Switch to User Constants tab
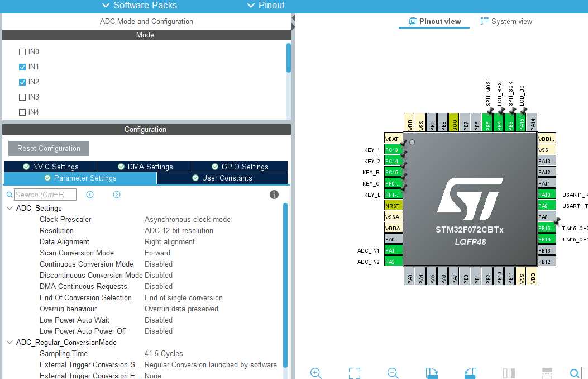This screenshot has height=379, width=588. (x=222, y=178)
